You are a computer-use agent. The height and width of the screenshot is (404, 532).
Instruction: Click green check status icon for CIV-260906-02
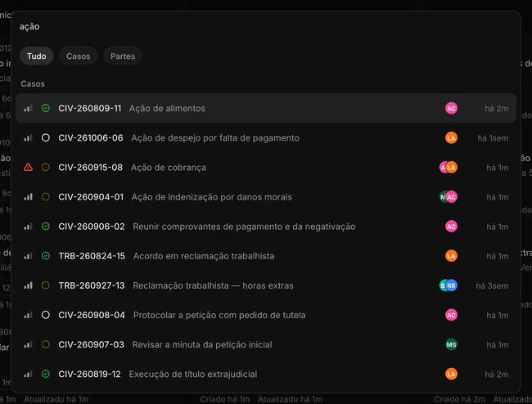click(x=46, y=226)
